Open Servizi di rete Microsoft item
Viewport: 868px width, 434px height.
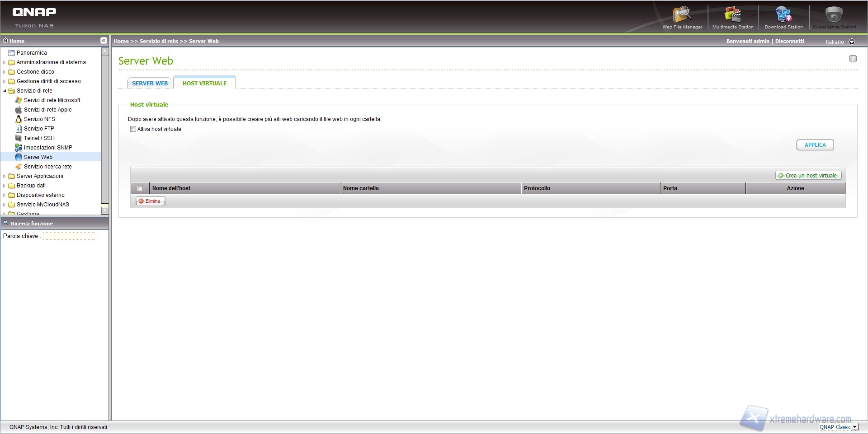pyautogui.click(x=52, y=100)
